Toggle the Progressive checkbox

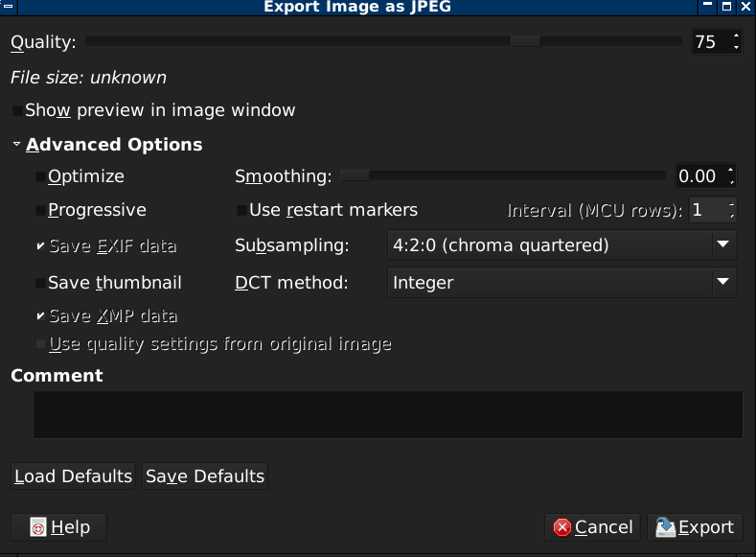[x=41, y=210]
